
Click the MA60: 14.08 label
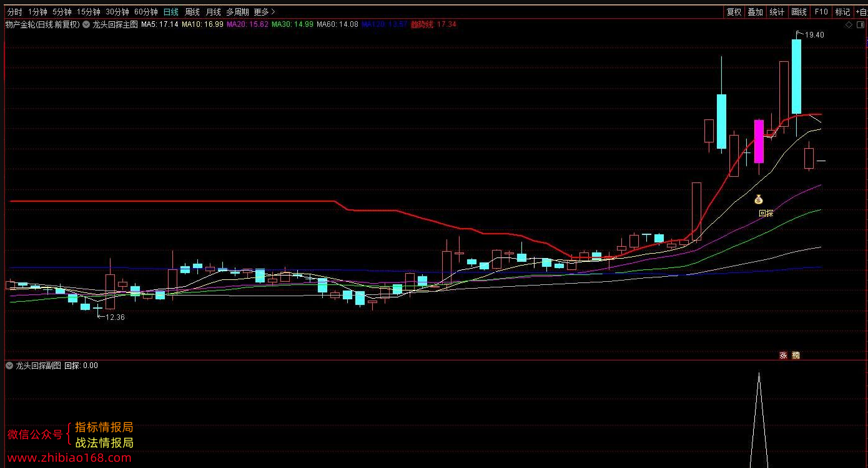[337, 24]
